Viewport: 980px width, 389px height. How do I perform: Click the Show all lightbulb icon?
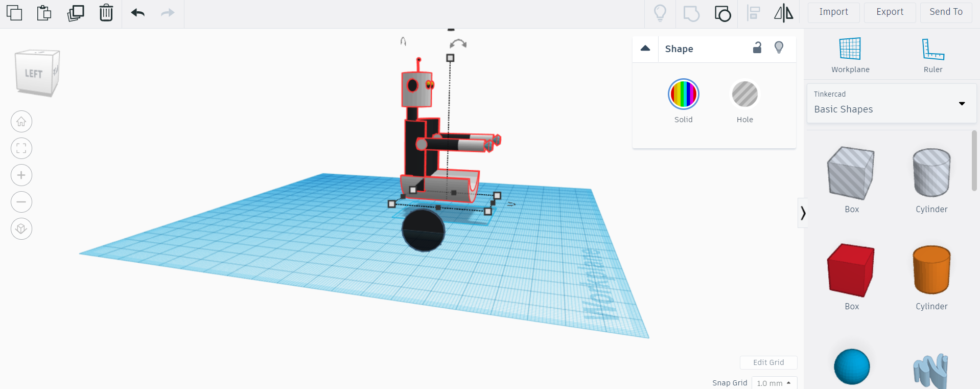pos(660,13)
